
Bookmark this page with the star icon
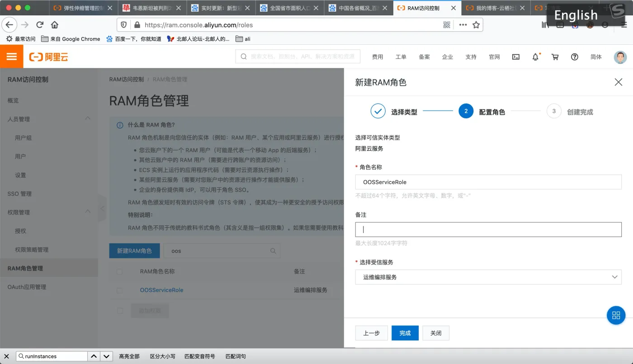click(476, 25)
